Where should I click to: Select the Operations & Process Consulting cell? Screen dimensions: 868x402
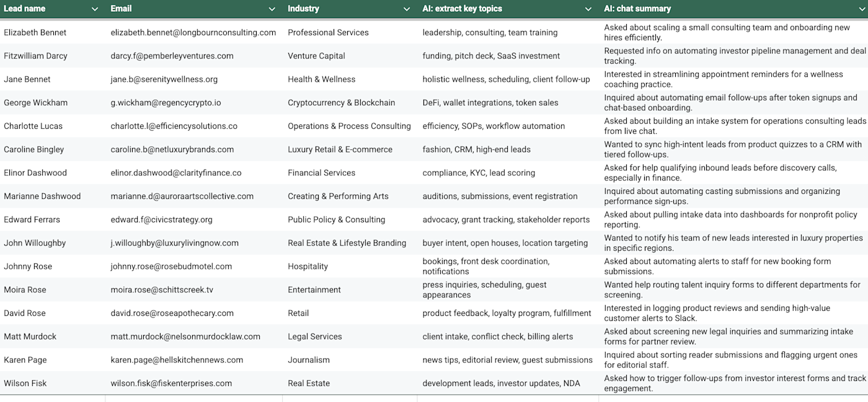[x=349, y=126]
